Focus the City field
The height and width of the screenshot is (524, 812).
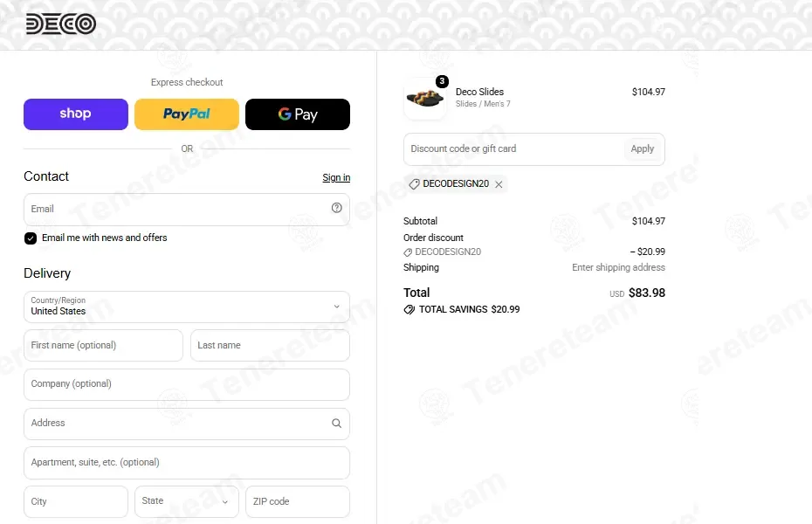coord(76,501)
